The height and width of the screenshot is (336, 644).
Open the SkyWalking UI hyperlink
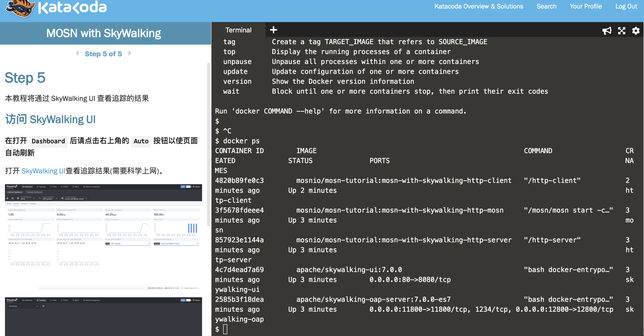[x=43, y=171]
